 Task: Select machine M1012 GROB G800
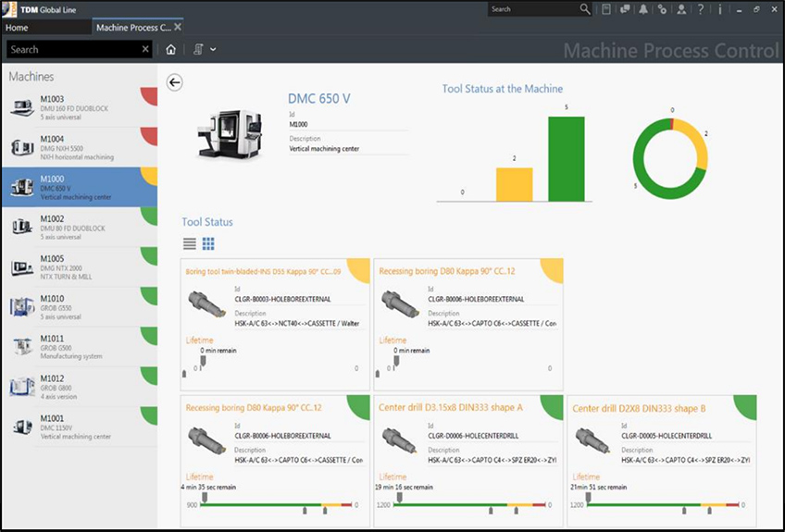(x=80, y=387)
